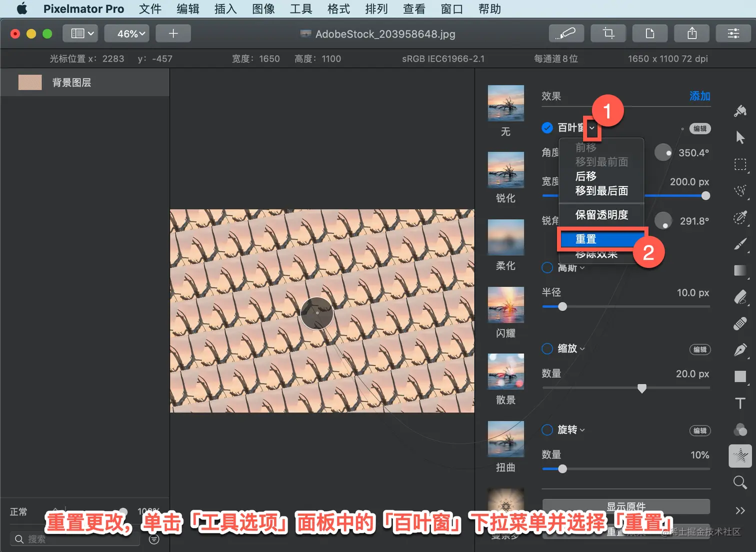Viewport: 756px width, 552px height.
Task: Click the plus add button in toolbar
Action: click(173, 34)
